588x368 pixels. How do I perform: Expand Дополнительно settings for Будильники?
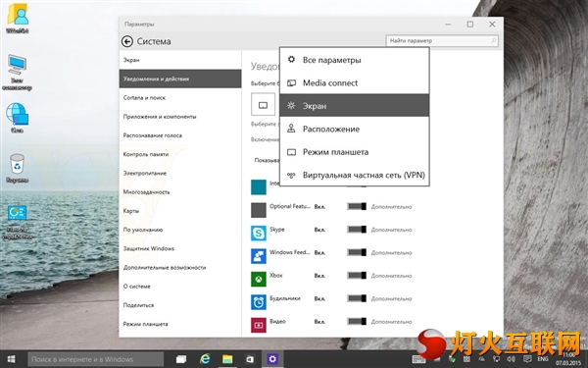click(391, 299)
